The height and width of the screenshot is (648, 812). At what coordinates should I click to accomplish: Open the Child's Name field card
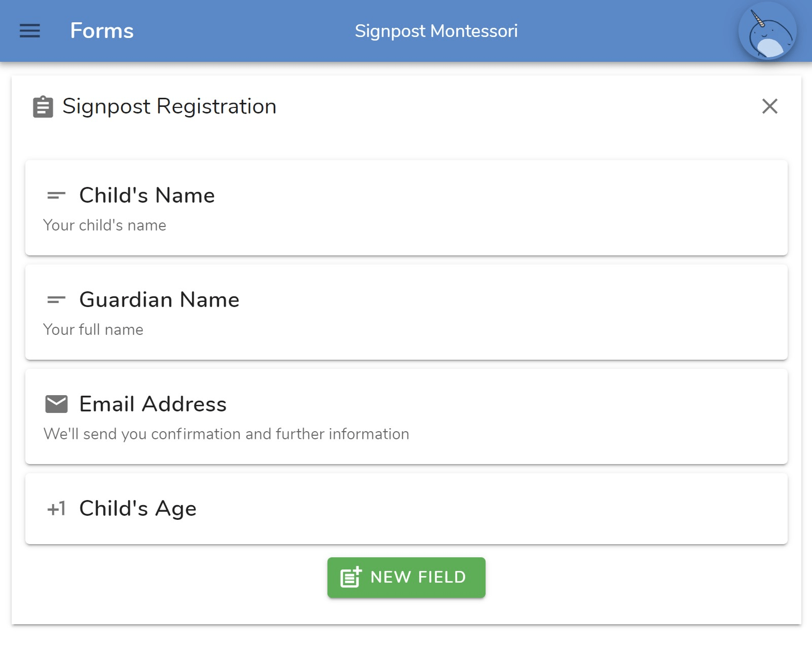click(x=407, y=208)
